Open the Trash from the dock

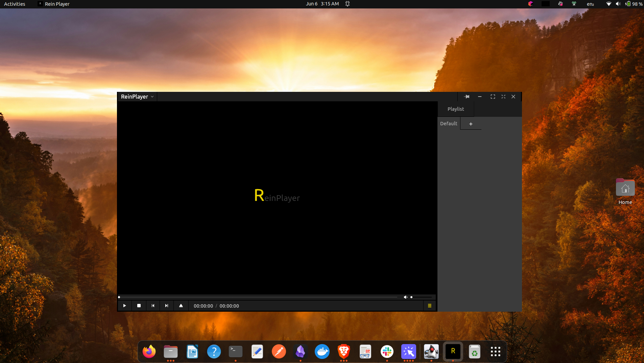click(x=475, y=352)
